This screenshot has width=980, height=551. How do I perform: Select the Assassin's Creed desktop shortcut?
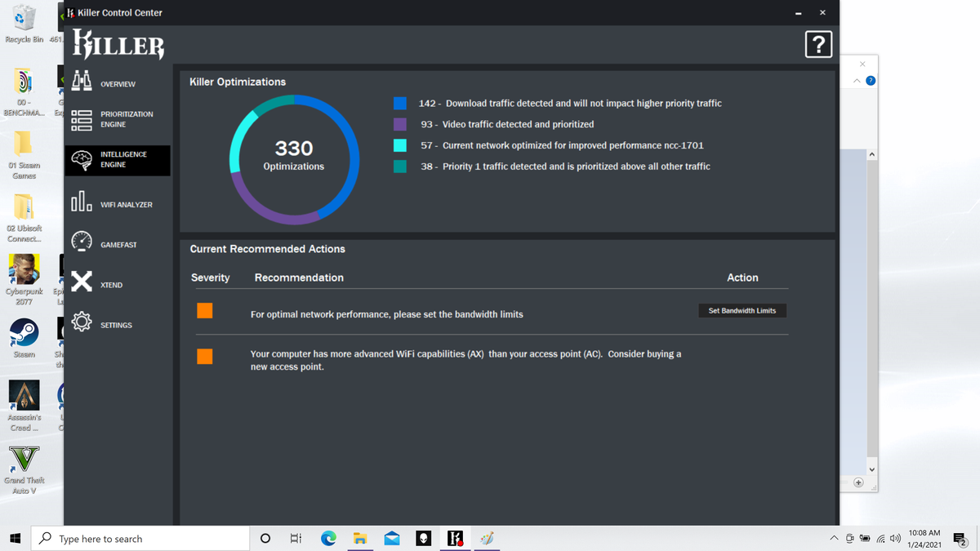24,406
